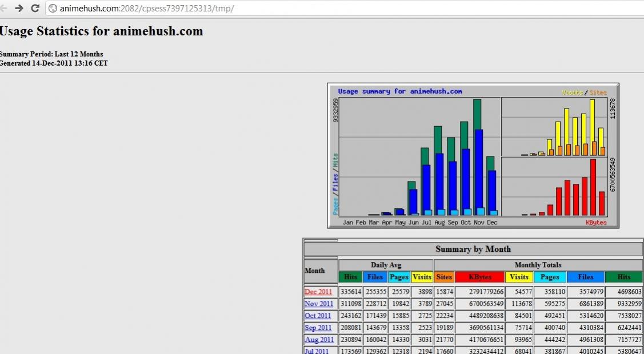Open the Dec 2011 monthly report link
Screen dimensions: 644x354
pos(318,292)
